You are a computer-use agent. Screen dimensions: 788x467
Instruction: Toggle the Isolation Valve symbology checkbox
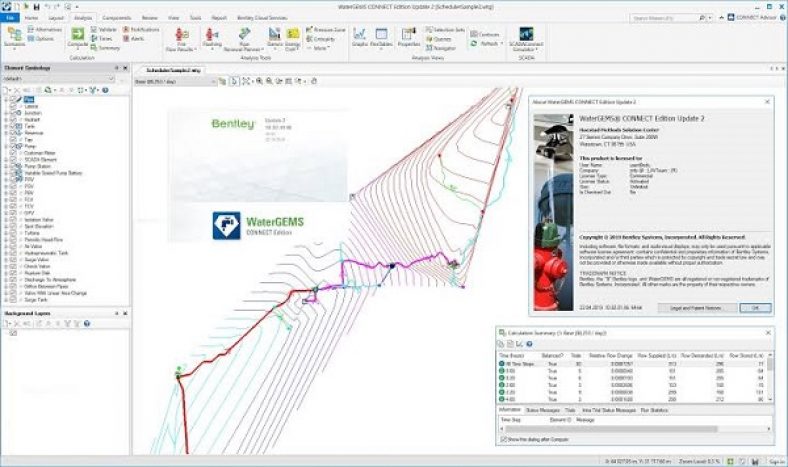click(x=13, y=220)
